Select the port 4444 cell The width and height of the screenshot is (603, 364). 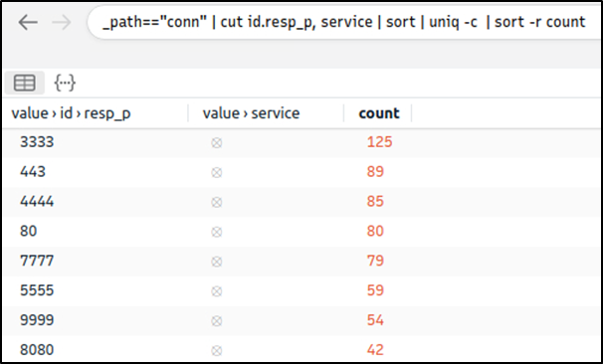coord(37,202)
